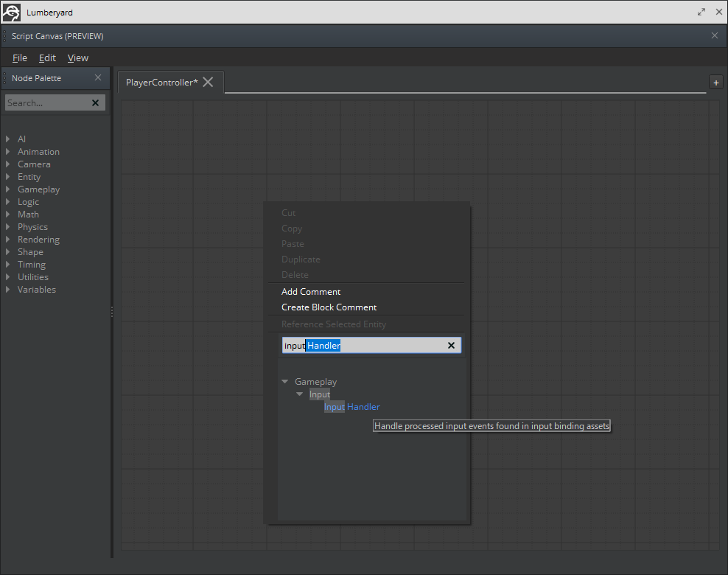The width and height of the screenshot is (728, 575).
Task: Expand the Rendering category arrow
Action: pyautogui.click(x=7, y=239)
